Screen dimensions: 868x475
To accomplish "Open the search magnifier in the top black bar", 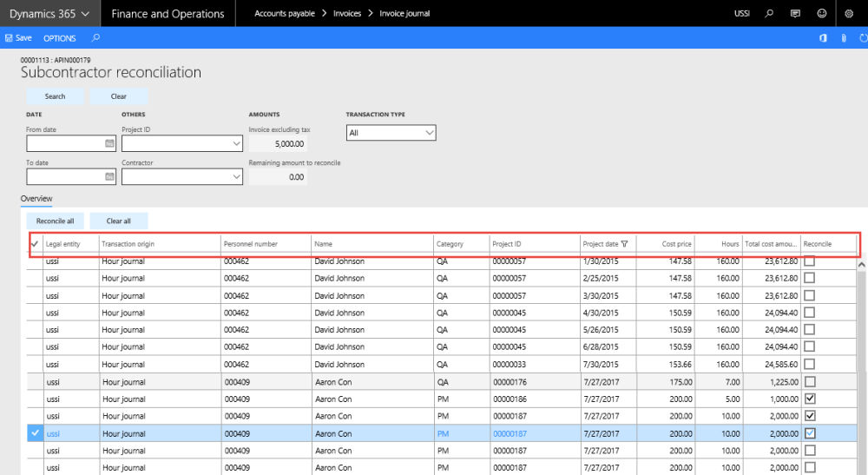I will point(769,14).
